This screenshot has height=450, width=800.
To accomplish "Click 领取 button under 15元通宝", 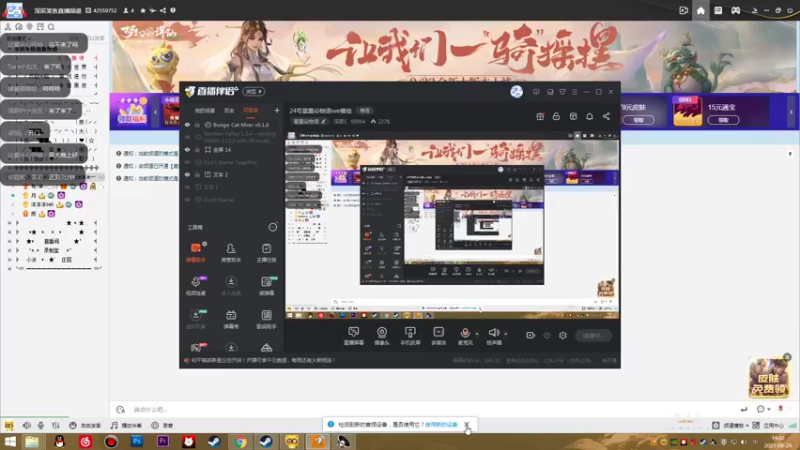I will (x=723, y=120).
